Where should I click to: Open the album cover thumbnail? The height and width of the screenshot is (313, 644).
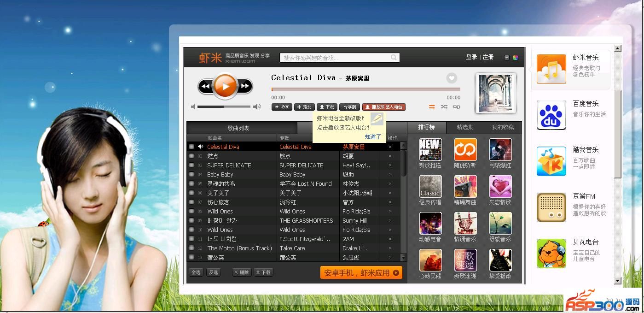495,93
